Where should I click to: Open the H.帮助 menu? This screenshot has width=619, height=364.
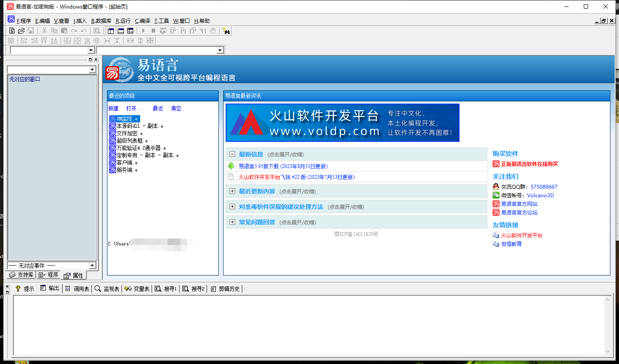(202, 21)
